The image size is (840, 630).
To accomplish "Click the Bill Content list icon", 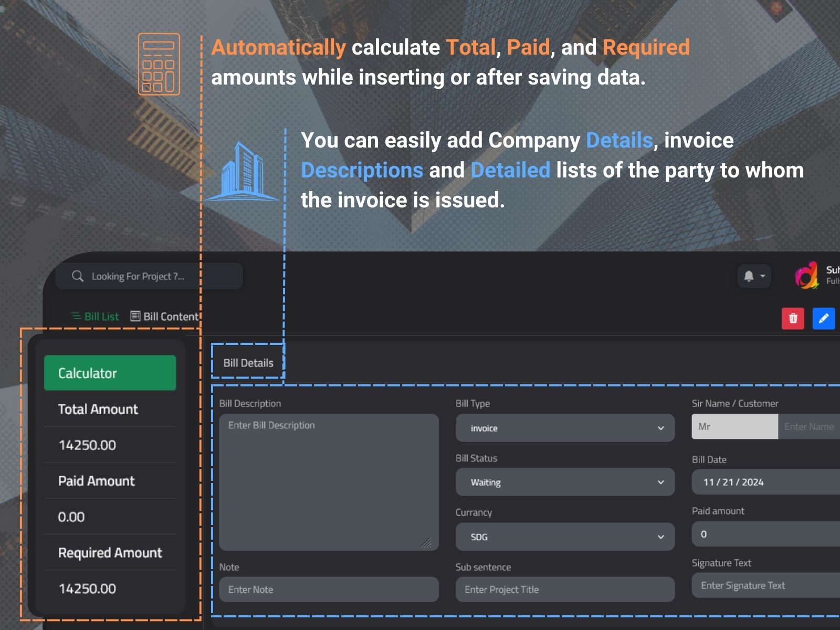I will (x=135, y=316).
